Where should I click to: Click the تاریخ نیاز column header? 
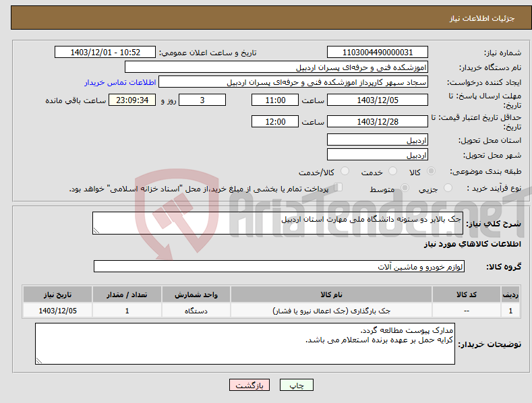coord(58,294)
